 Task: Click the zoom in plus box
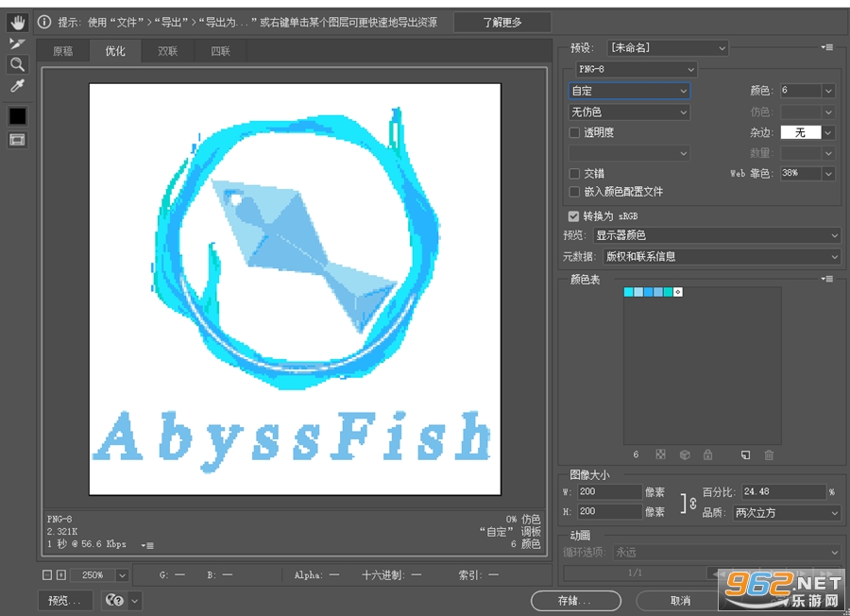coord(61,574)
